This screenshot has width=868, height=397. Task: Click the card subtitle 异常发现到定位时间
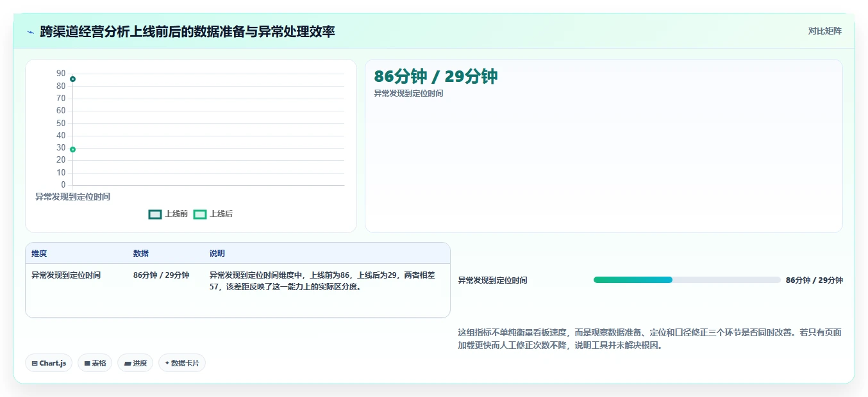(408, 93)
